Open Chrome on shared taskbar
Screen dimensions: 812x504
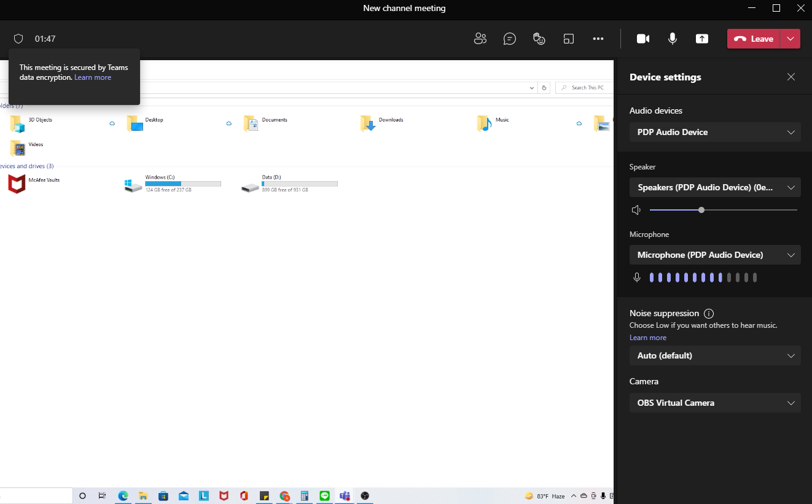pyautogui.click(x=284, y=496)
